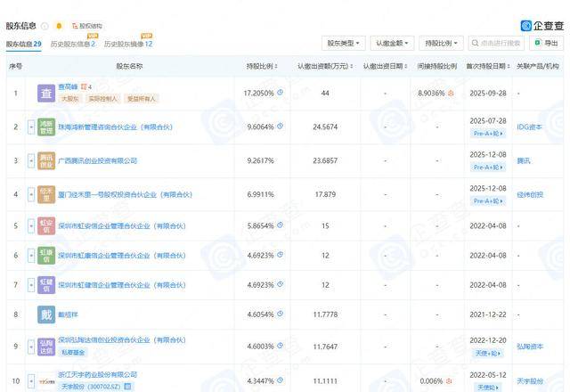Open the 股东类型 filter dropdown
The image size is (570, 392).
343,44
